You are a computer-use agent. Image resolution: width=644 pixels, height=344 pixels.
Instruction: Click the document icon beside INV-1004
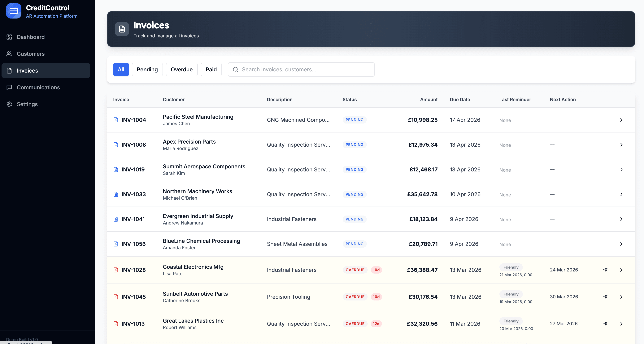pyautogui.click(x=116, y=120)
